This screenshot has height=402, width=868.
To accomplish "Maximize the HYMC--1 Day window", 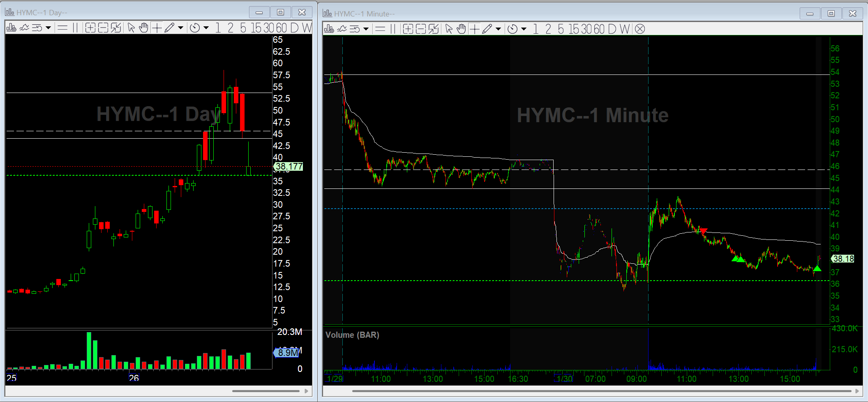I will pyautogui.click(x=280, y=12).
